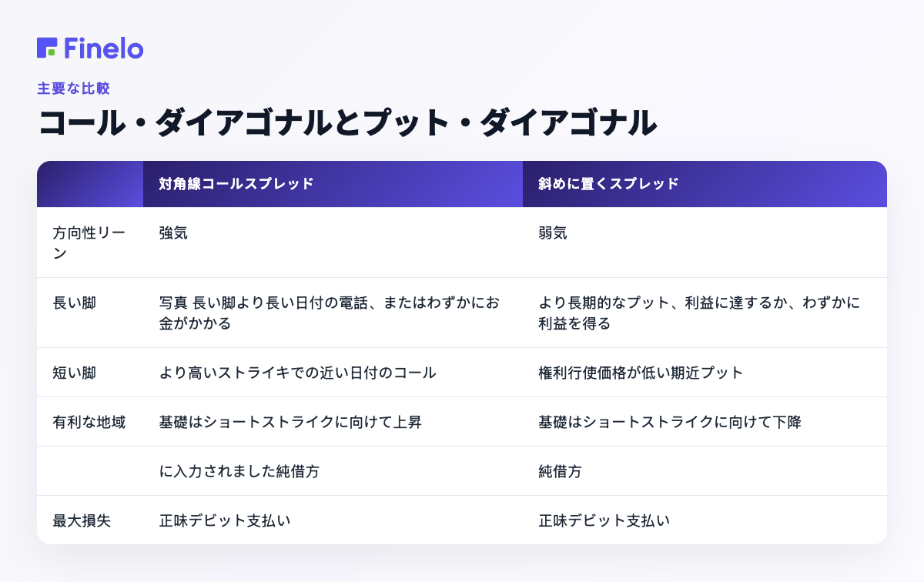Viewport: 924px width, 582px height.
Task: Click より高いストライキでの近い日付のコール cell
Action: click(297, 373)
